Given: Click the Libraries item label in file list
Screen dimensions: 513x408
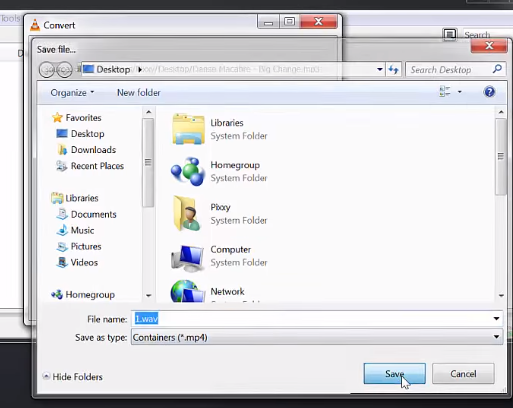Looking at the screenshot, I should tap(227, 123).
